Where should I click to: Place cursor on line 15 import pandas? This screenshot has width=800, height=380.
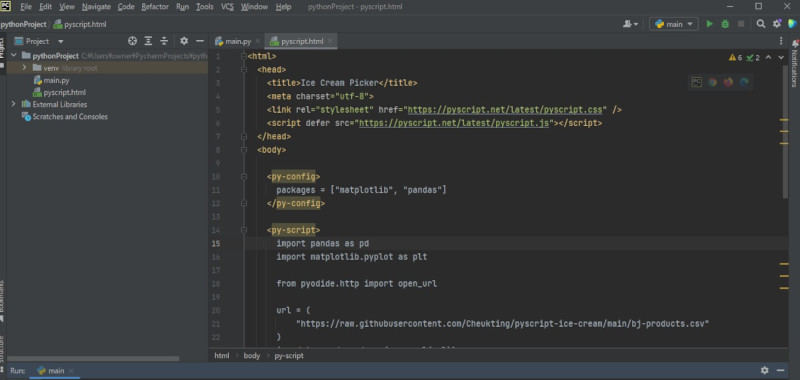click(x=322, y=243)
